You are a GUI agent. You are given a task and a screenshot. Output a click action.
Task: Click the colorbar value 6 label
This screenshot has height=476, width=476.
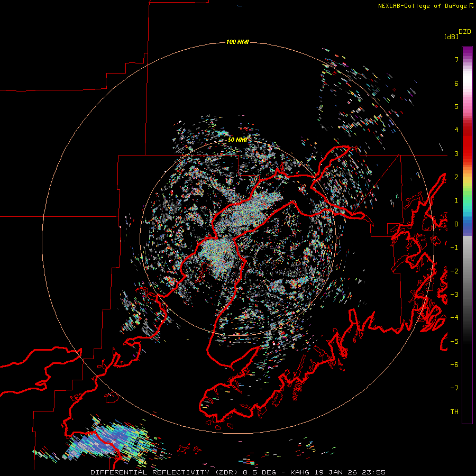456,83
